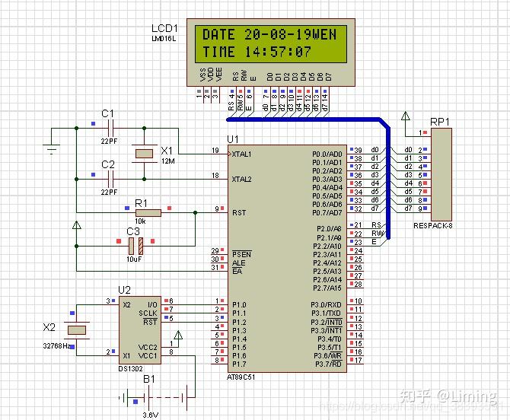
Task: Click the P2.7/A15 pin label
Action: pos(327,288)
